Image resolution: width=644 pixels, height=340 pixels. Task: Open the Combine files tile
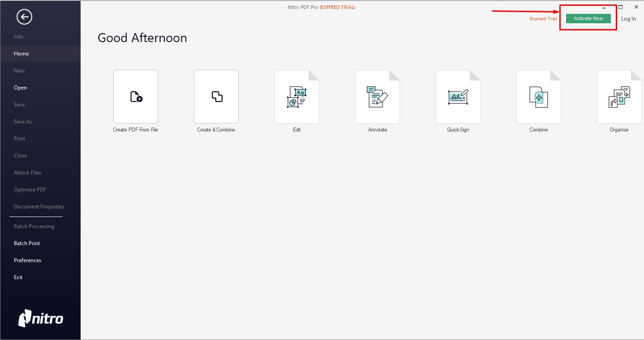click(x=538, y=97)
